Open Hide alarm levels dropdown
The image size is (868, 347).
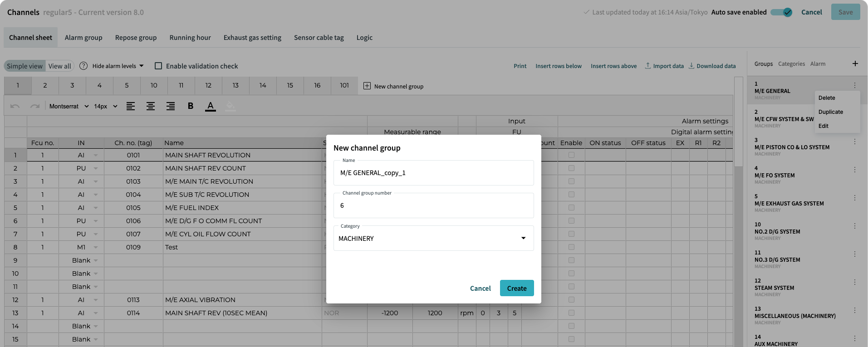pos(118,66)
